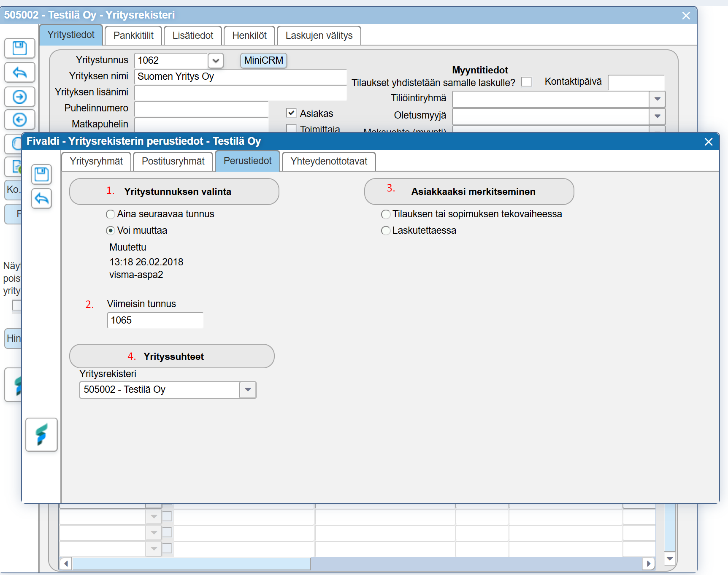The height and width of the screenshot is (575, 728).
Task: Open the Laskujen välitys tab
Action: click(x=319, y=35)
